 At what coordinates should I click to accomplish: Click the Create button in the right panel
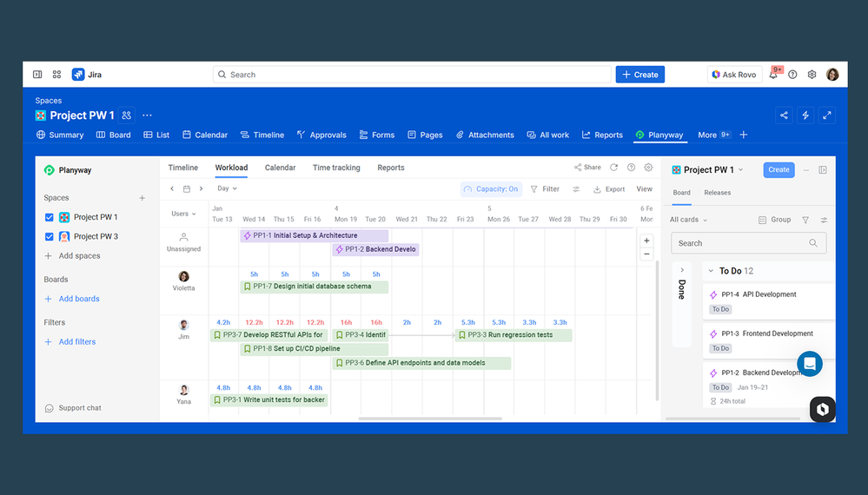pyautogui.click(x=779, y=170)
